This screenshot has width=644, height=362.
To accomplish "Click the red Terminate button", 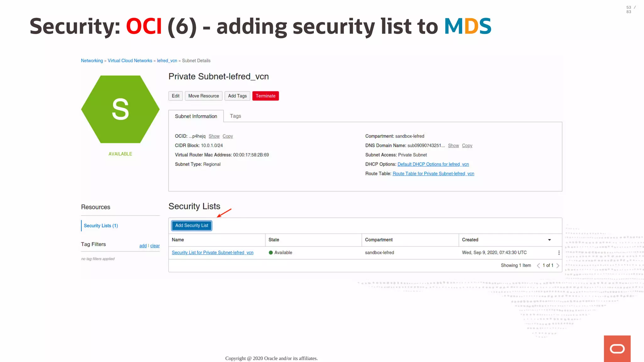I will click(x=265, y=96).
